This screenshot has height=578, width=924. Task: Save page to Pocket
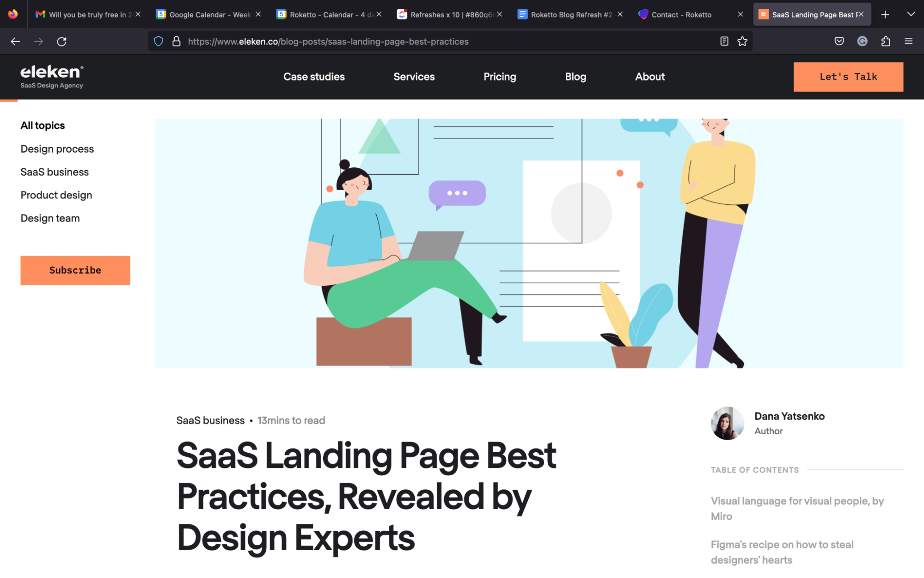pos(839,41)
